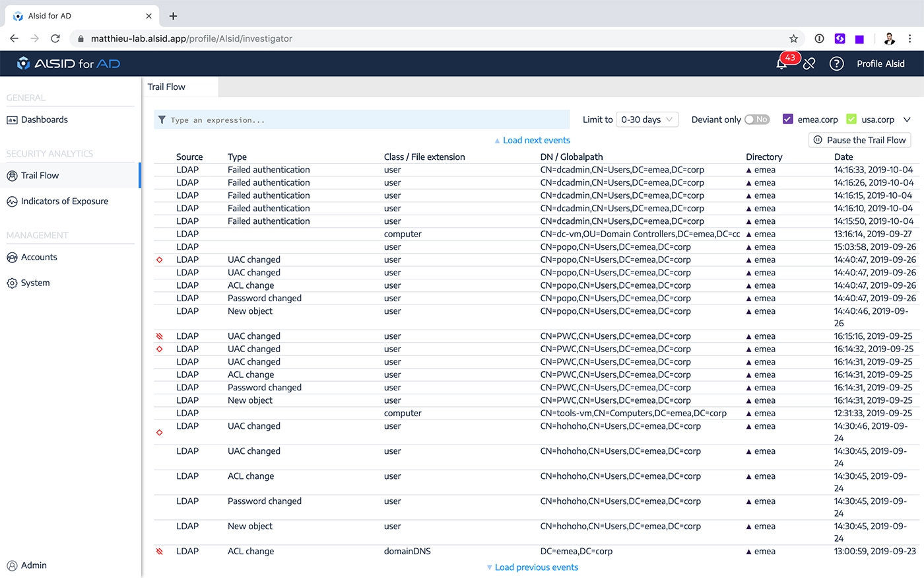The height and width of the screenshot is (578, 924).
Task: Toggle the Deviant only switch
Action: coord(757,120)
